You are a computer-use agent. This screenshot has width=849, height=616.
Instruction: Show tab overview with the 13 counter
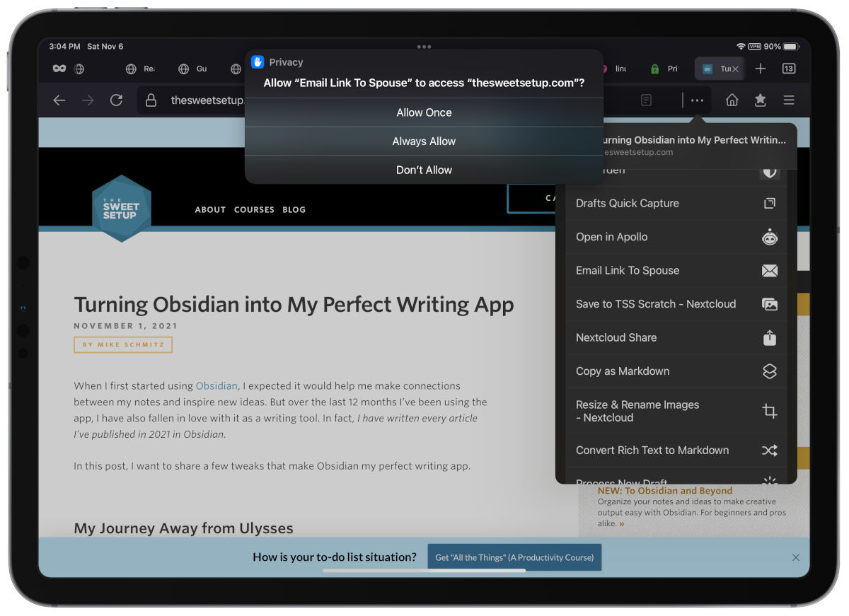pos(789,69)
